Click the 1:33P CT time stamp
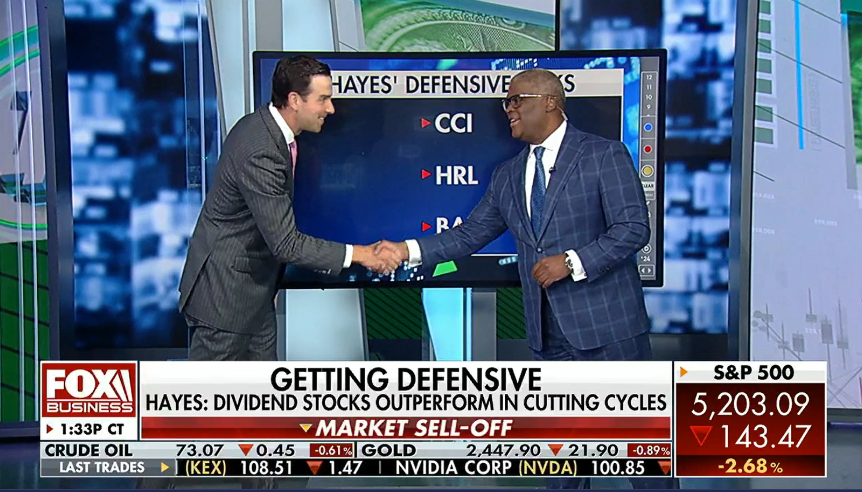862x492 pixels. (x=91, y=429)
